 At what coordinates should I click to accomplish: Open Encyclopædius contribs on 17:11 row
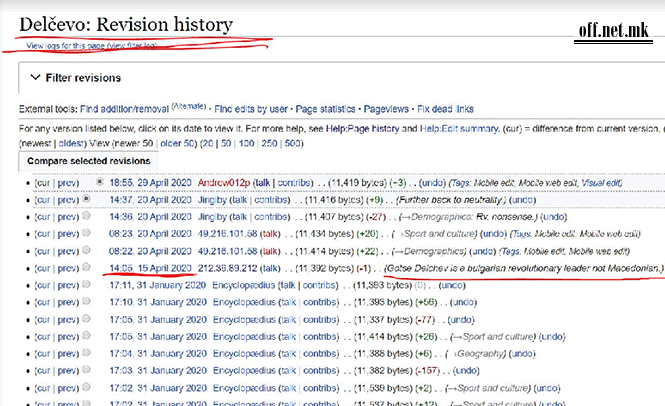[x=320, y=285]
